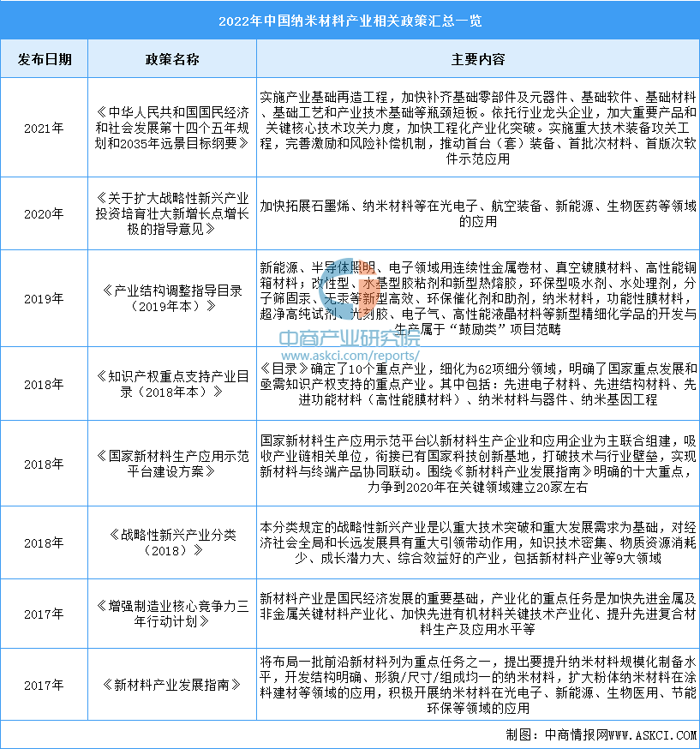Click content starting 实施产业基础再造工程
Image resolution: width=700 pixels, height=749 pixels.
coord(478,128)
